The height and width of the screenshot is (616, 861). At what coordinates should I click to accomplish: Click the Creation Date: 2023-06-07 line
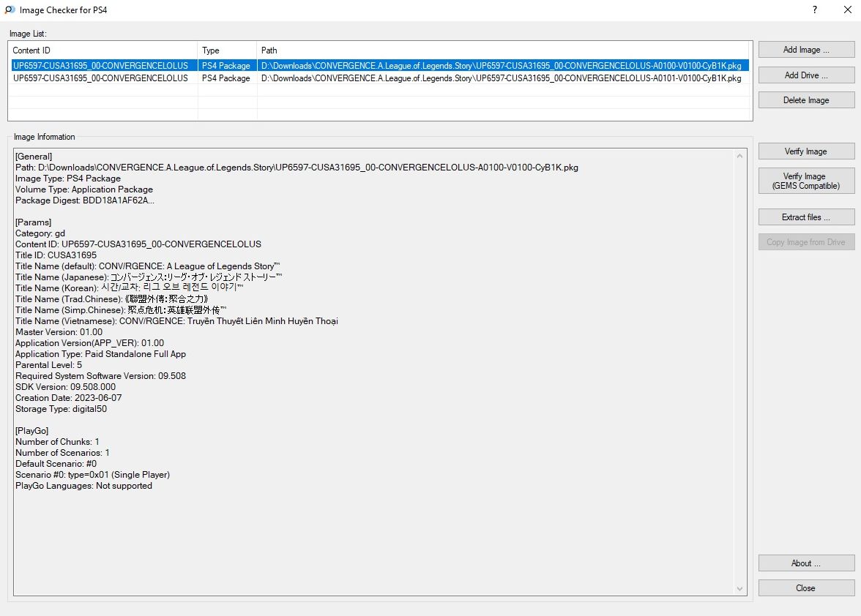(69, 398)
